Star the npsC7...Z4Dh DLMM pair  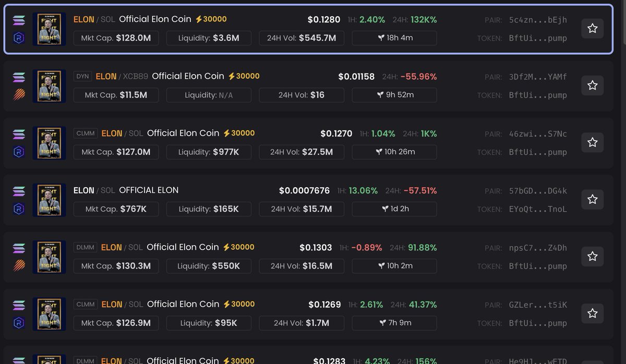point(592,257)
